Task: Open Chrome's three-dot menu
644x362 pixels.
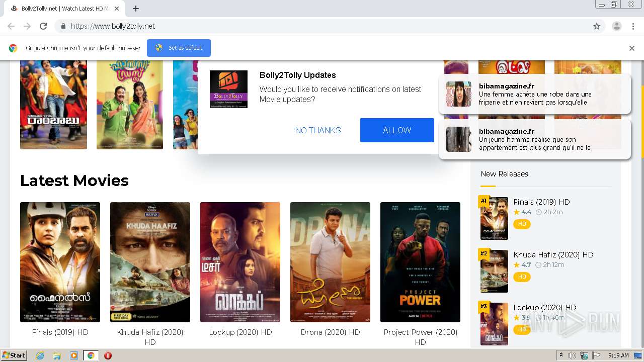Action: pos(633,26)
